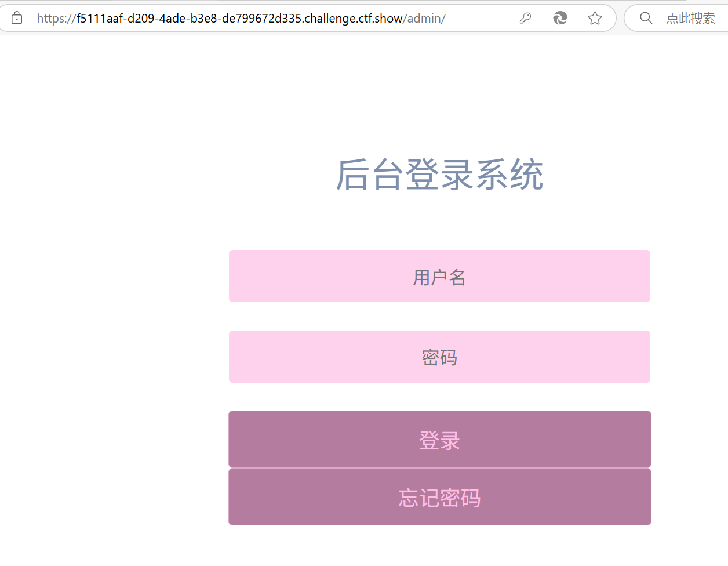Select the URL in the address bar
The width and height of the screenshot is (728, 566).
pos(241,18)
